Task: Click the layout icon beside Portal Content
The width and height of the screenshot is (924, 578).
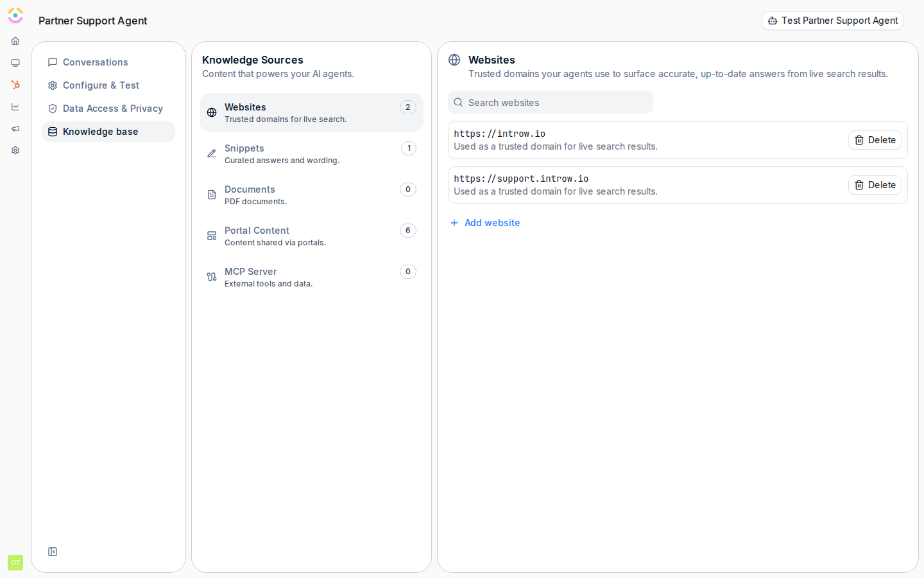Action: coord(212,236)
